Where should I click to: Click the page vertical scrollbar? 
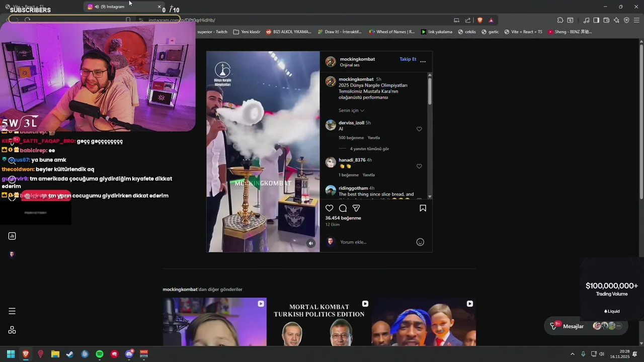pyautogui.click(x=641, y=121)
